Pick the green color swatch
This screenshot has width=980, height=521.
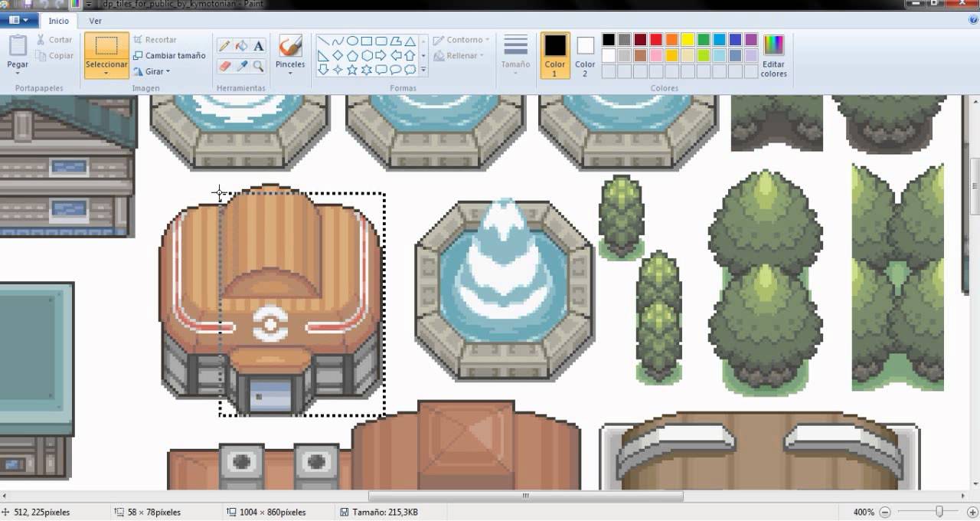point(704,40)
